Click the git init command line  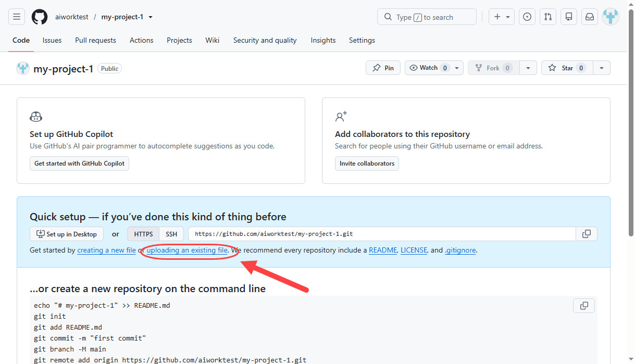pyautogui.click(x=50, y=317)
